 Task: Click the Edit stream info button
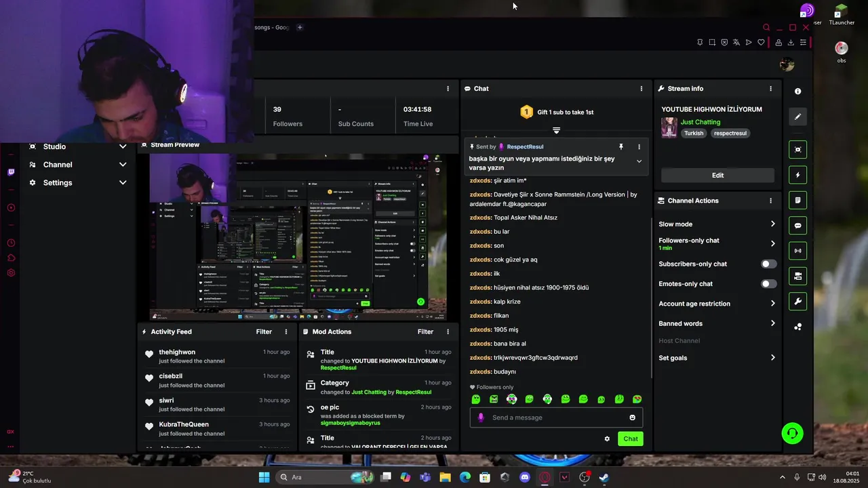point(717,176)
